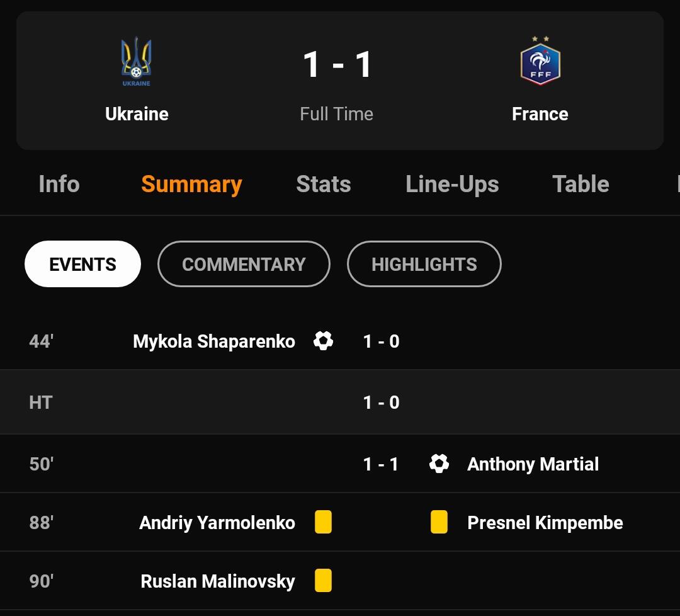This screenshot has width=680, height=616.
Task: Switch to COMMENTARY view
Action: pos(244,264)
